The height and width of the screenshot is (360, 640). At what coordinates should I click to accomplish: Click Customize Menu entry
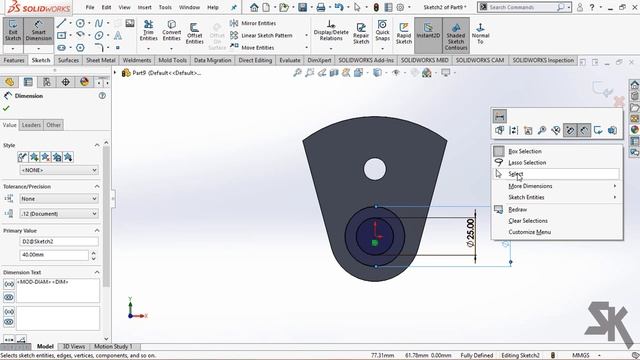click(557, 232)
